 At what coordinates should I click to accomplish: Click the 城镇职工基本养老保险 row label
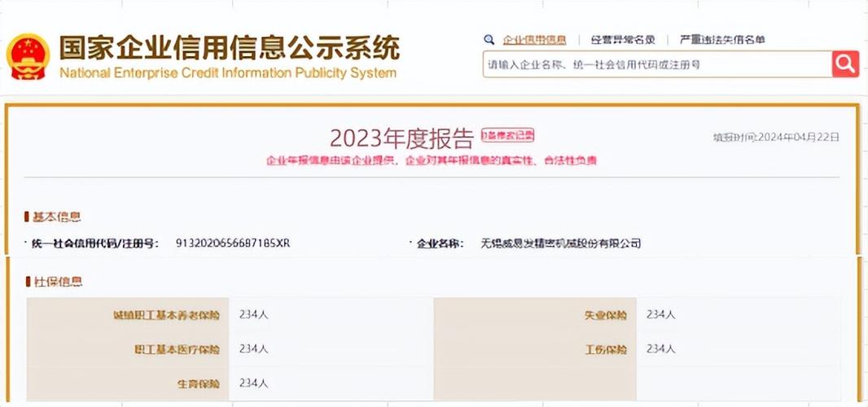[167, 315]
